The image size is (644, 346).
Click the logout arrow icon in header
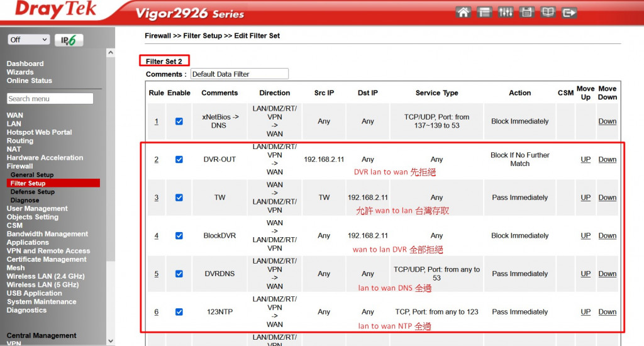pos(569,13)
